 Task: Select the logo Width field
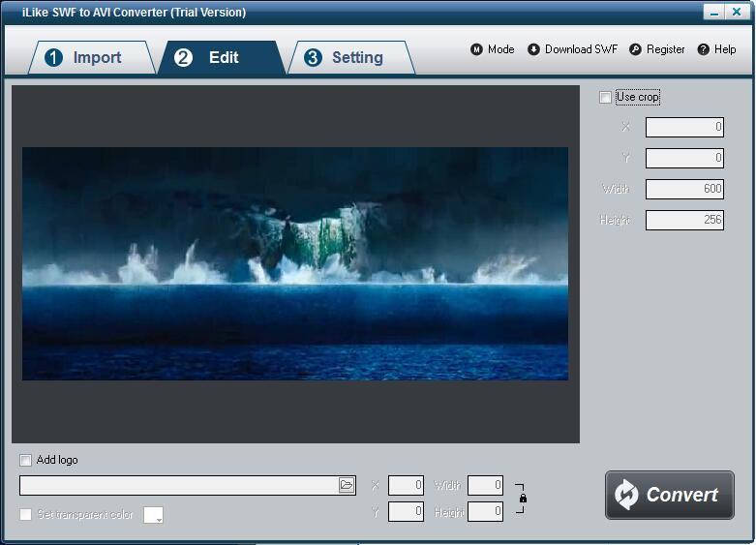click(x=486, y=485)
